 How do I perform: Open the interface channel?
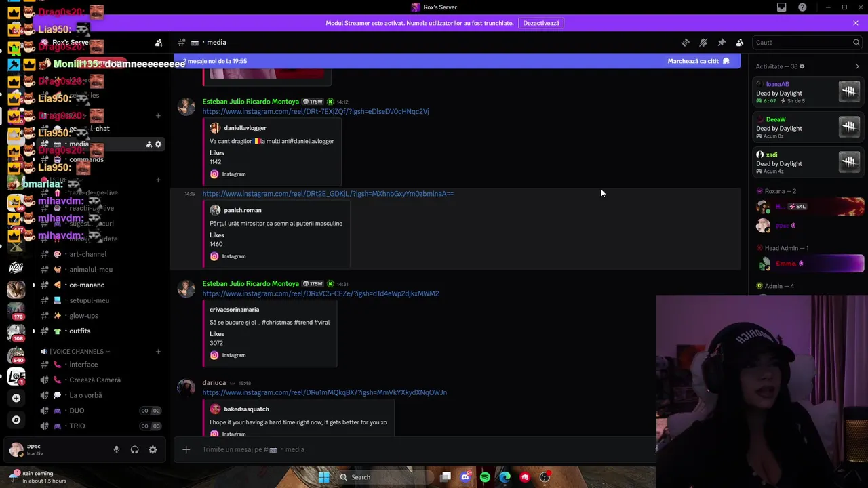point(100,365)
